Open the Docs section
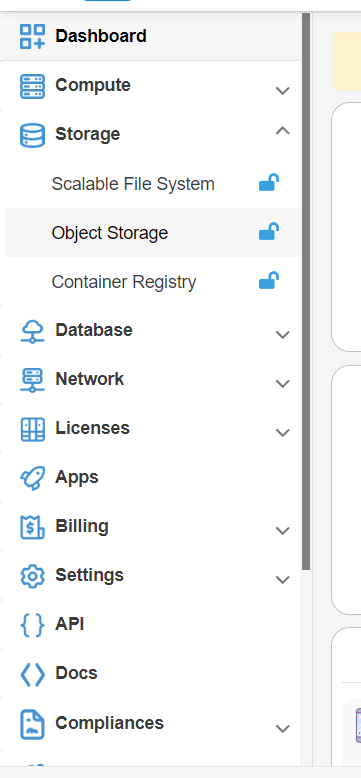The width and height of the screenshot is (361, 778). [x=76, y=673]
